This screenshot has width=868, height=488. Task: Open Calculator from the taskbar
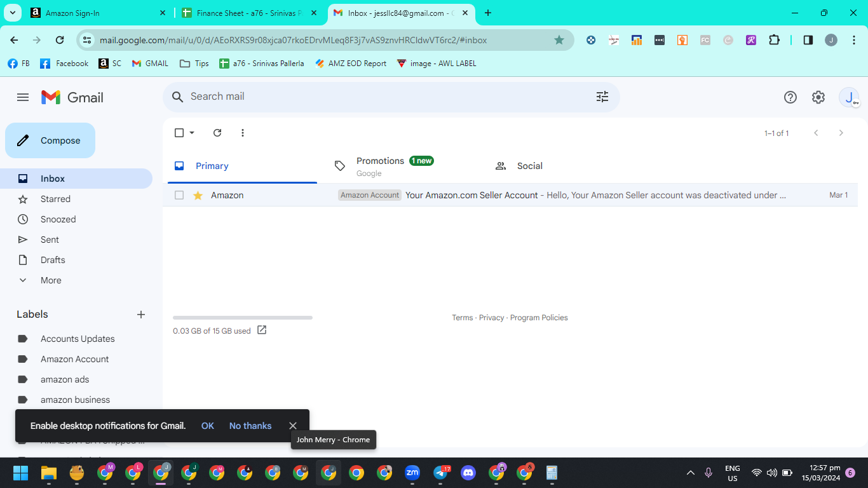(552, 473)
